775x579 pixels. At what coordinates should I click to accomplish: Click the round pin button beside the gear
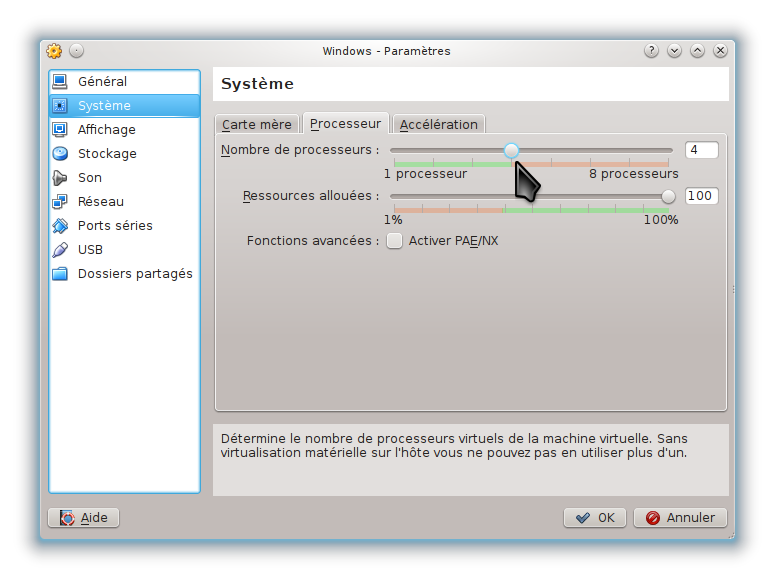[x=77, y=50]
